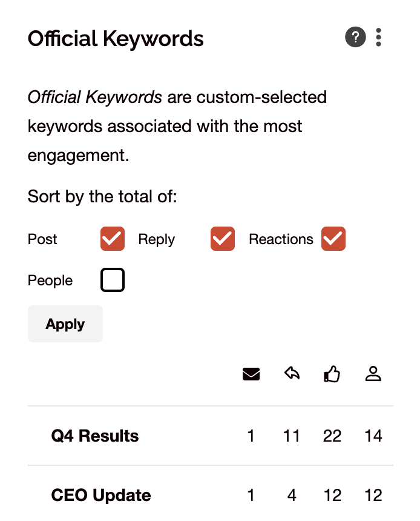
Task: Uncheck the Reply checkbox
Action: [222, 239]
